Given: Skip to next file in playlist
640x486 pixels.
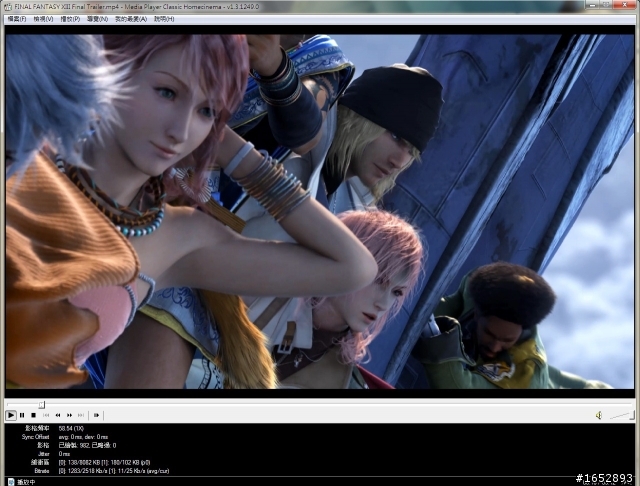Looking at the screenshot, I should (x=81, y=415).
